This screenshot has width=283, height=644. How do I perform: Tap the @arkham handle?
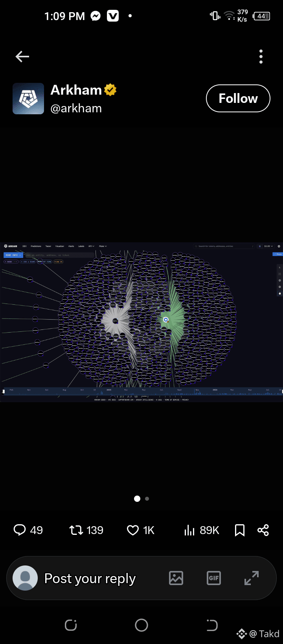coord(76,108)
